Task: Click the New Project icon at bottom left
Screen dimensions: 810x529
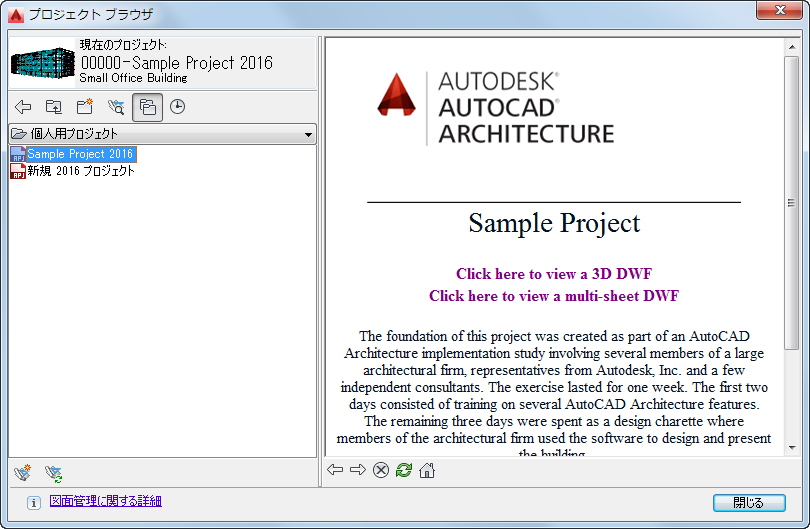Action: tap(23, 473)
